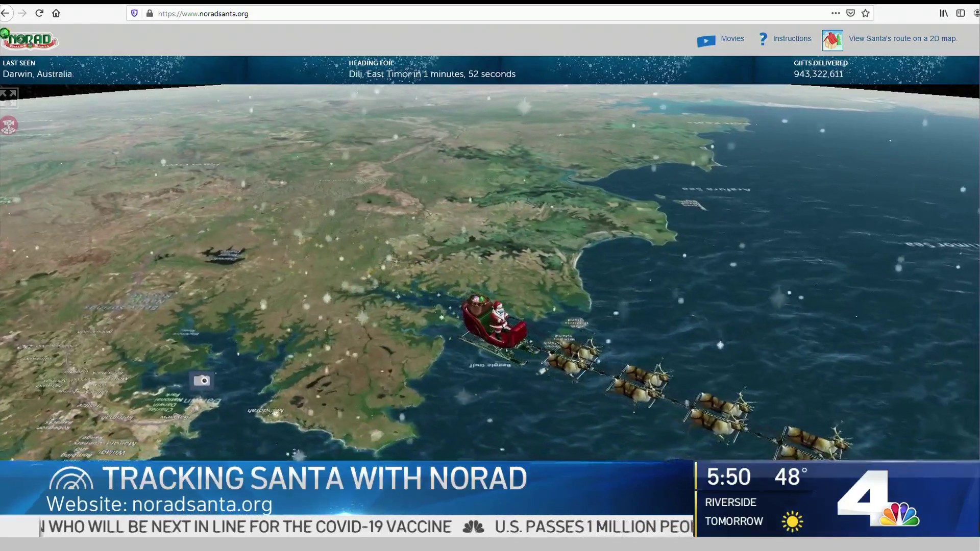Viewport: 980px width, 551px height.
Task: Open the Firefox account icon
Action: tap(977, 13)
